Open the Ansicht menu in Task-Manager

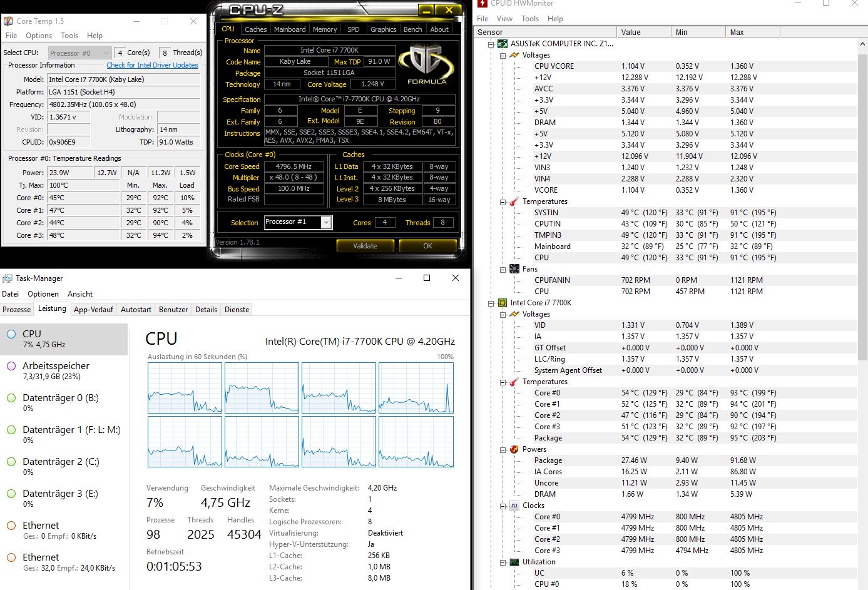tap(80, 294)
